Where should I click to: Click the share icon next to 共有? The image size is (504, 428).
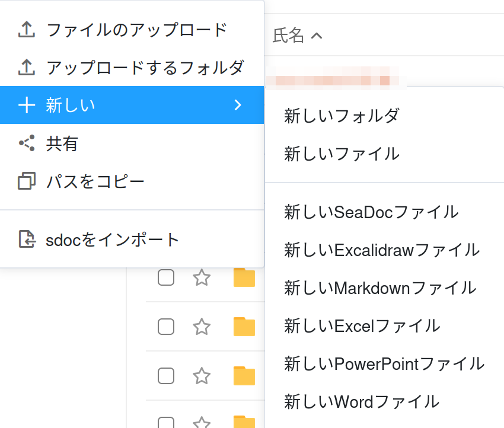(x=27, y=143)
